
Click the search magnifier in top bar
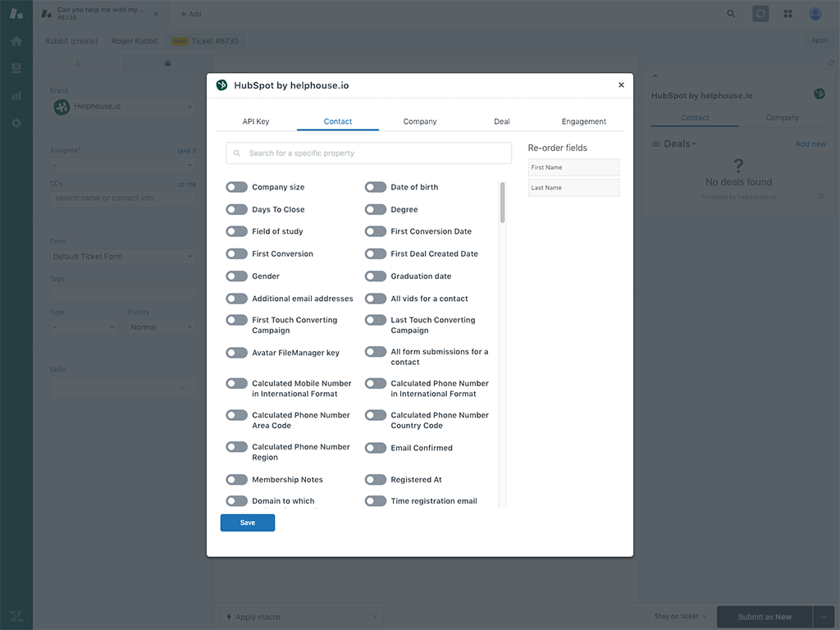pos(731,14)
